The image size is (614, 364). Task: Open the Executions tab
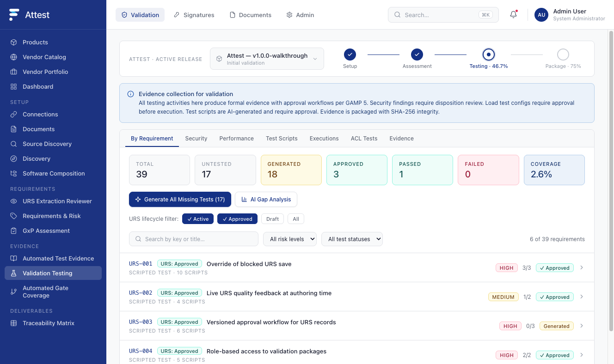coord(324,138)
